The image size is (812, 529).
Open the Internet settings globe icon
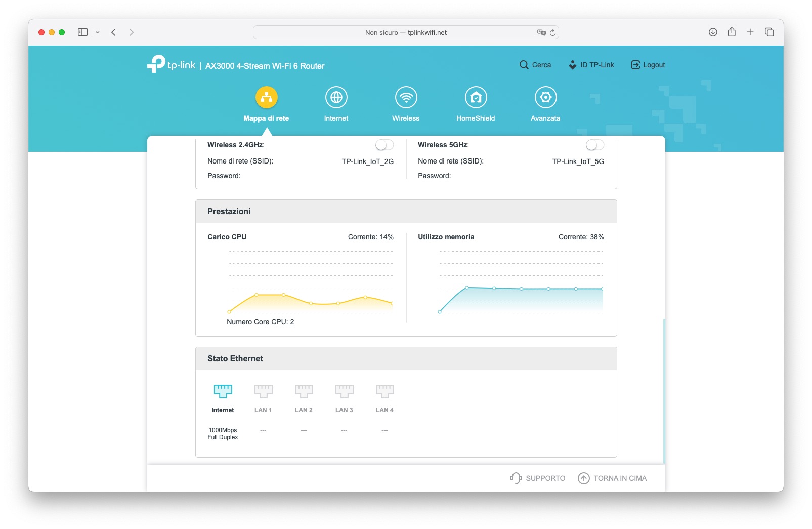[336, 97]
